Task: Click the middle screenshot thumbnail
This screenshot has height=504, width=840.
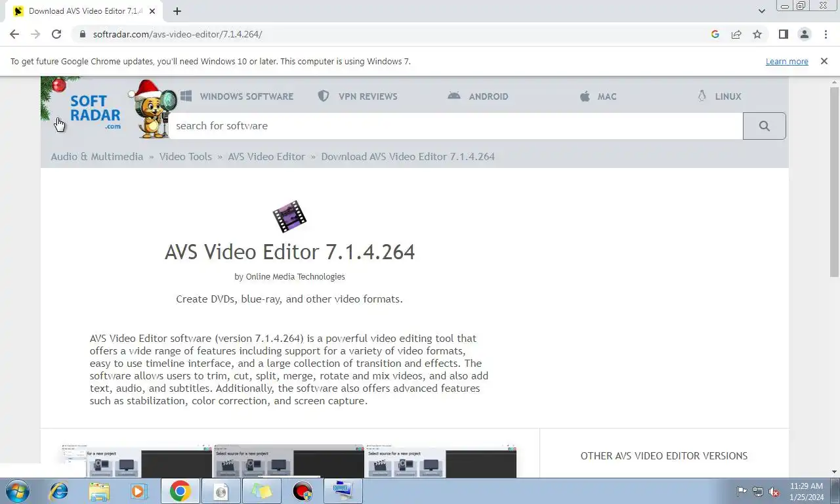Action: coord(289,461)
